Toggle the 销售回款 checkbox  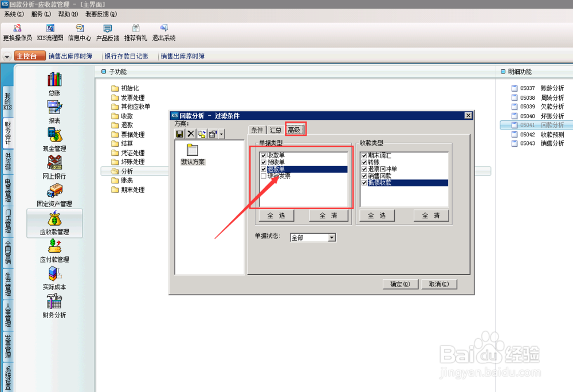click(x=364, y=176)
